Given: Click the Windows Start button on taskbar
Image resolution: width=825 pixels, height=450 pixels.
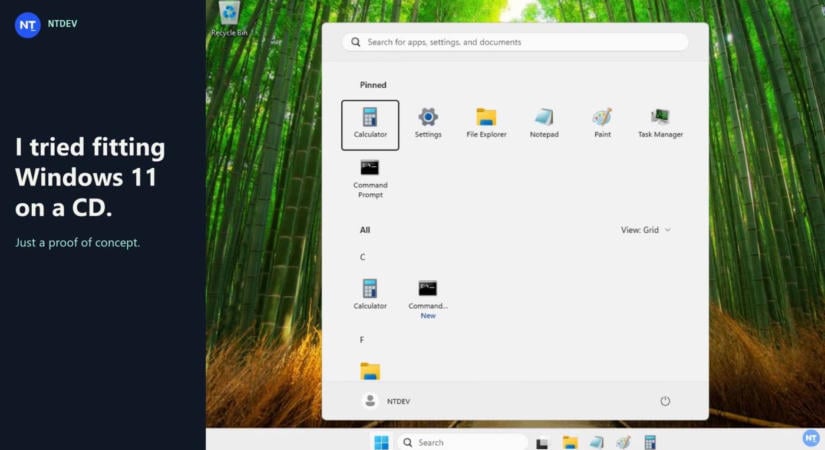Looking at the screenshot, I should (381, 442).
